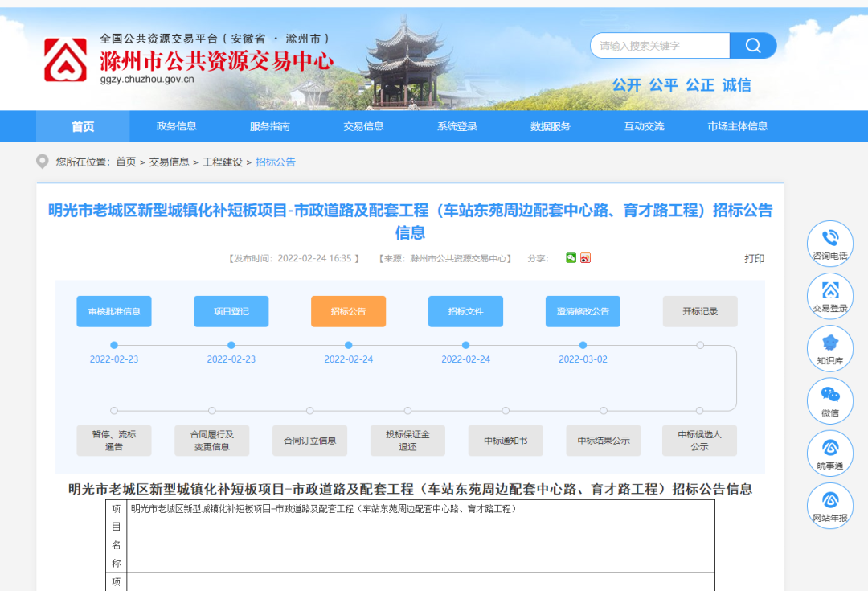Open the 交易信息 navigation menu
The height and width of the screenshot is (591, 868).
(x=363, y=126)
